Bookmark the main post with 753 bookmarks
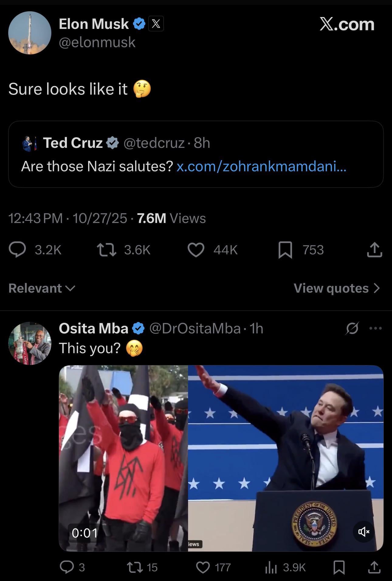This screenshot has height=581, width=392. tap(285, 250)
